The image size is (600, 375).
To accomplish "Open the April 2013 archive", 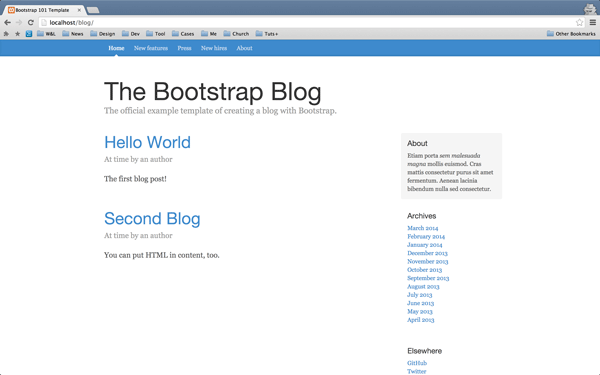I will [x=421, y=320].
